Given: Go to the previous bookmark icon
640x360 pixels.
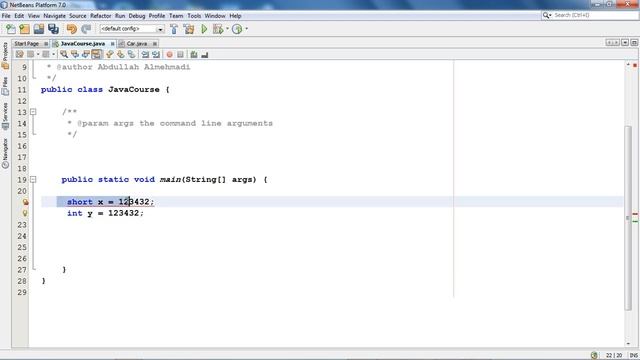Looking at the screenshot, I should pos(109,54).
